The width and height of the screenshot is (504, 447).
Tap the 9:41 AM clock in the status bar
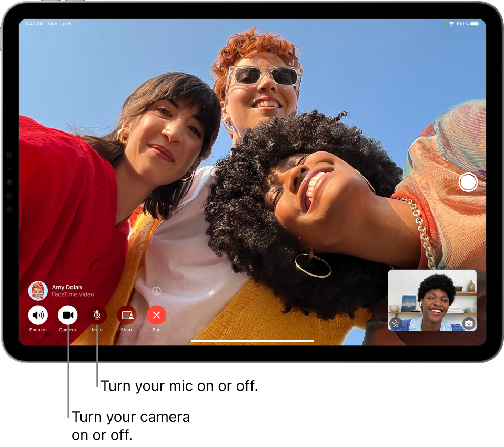click(34, 24)
